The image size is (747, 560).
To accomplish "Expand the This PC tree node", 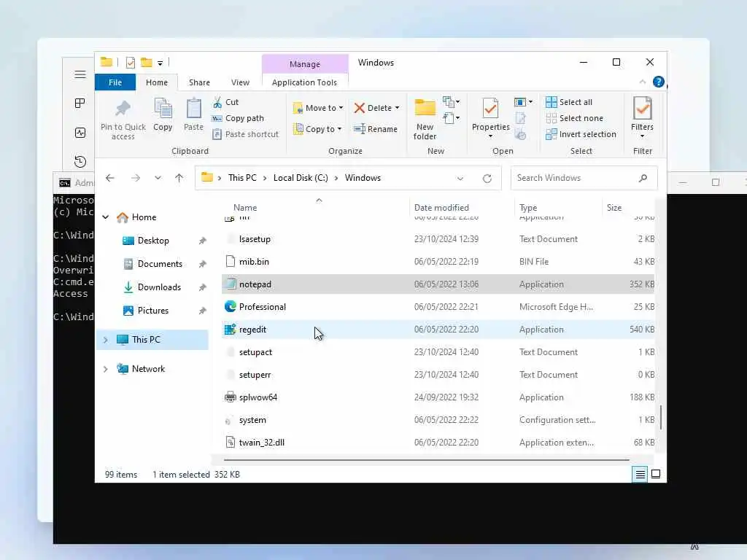I will [x=106, y=340].
